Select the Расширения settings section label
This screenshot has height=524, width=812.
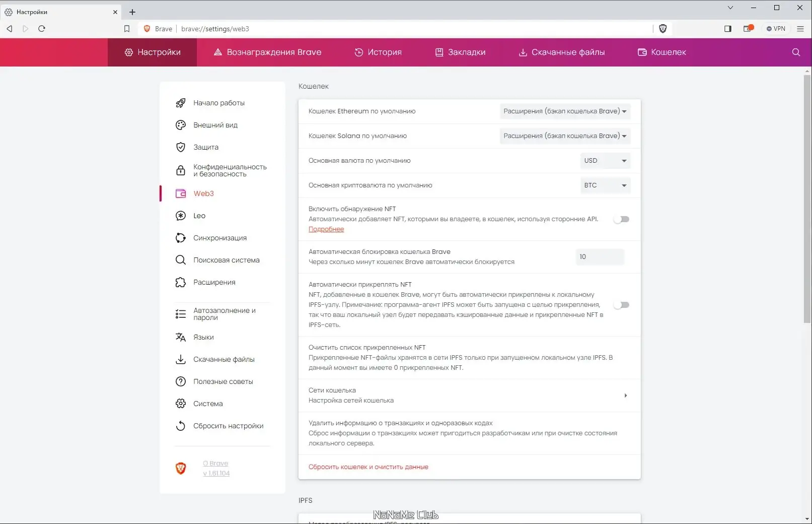(214, 282)
